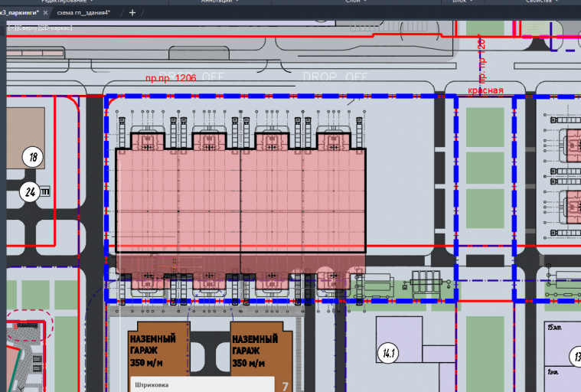Select the '15эт.' floor count label
581x392 pixels.
point(555,328)
